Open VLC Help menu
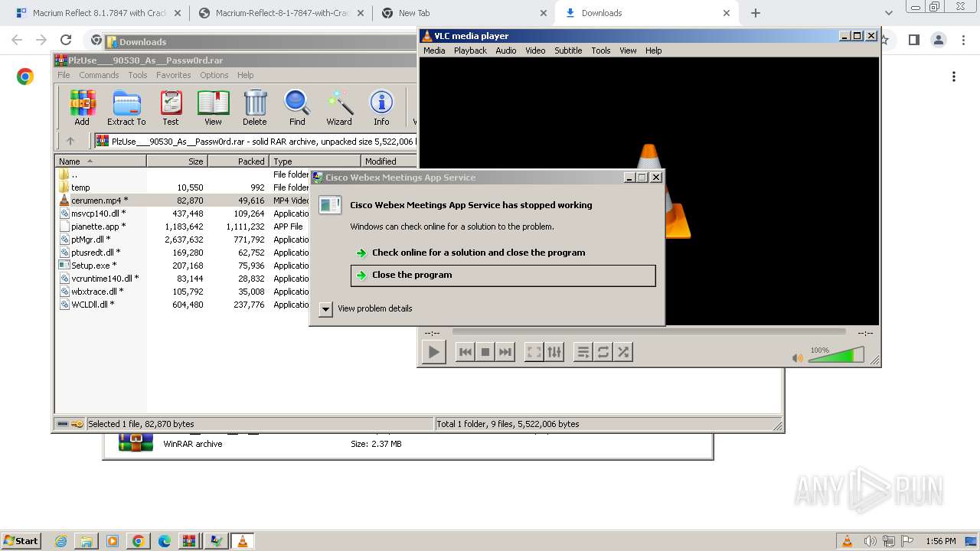Viewport: 980px width, 551px height. point(653,51)
